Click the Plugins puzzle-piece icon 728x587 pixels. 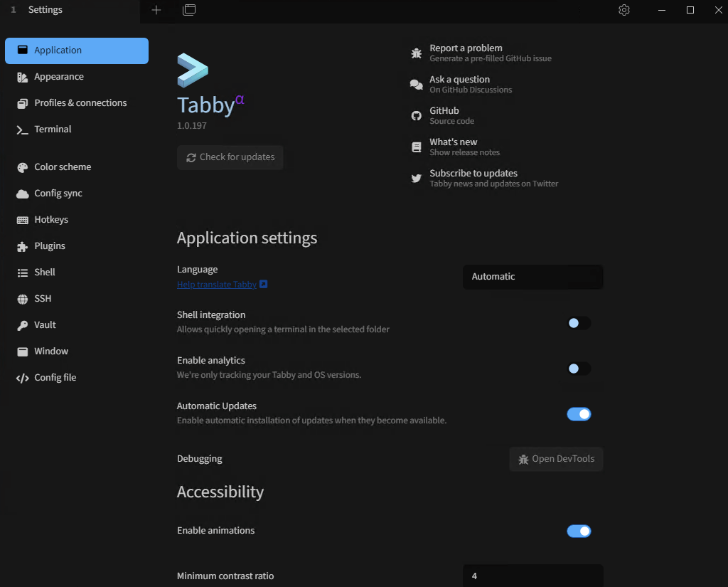22,247
